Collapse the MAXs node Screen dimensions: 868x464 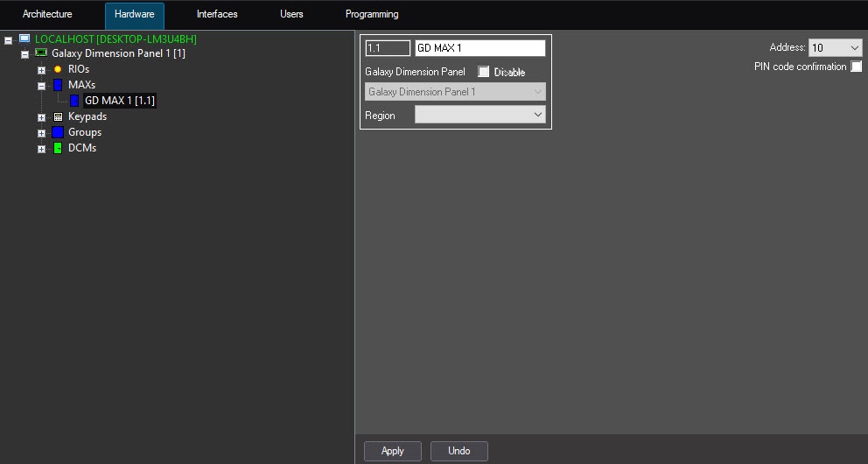[x=41, y=86]
